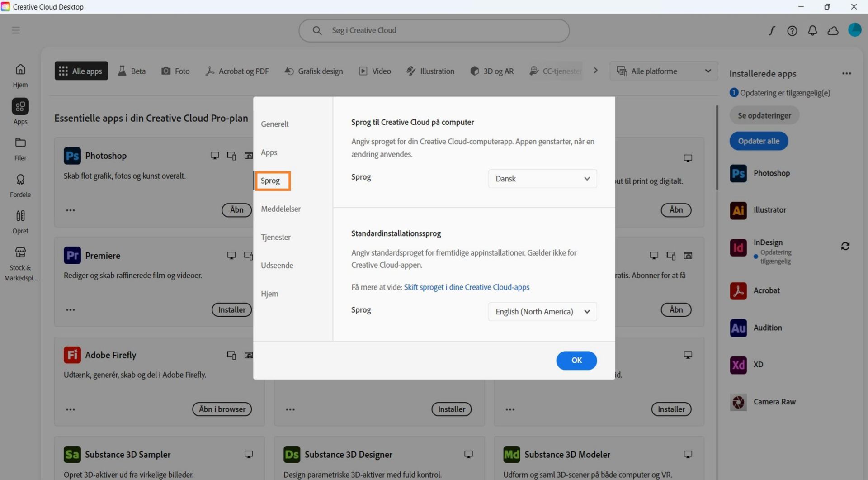868x480 pixels.
Task: Expand the Alle platforme dropdown
Action: [x=663, y=71]
